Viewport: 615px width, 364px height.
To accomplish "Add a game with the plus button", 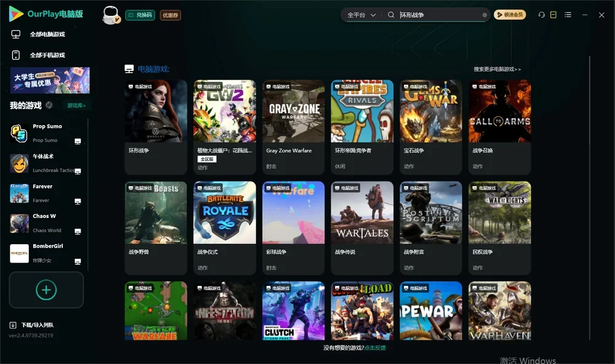I will [46, 290].
